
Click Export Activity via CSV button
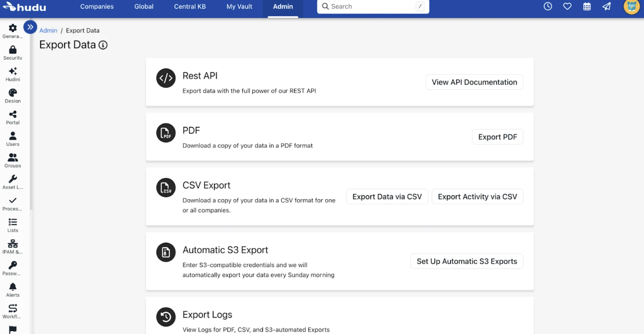click(x=477, y=197)
